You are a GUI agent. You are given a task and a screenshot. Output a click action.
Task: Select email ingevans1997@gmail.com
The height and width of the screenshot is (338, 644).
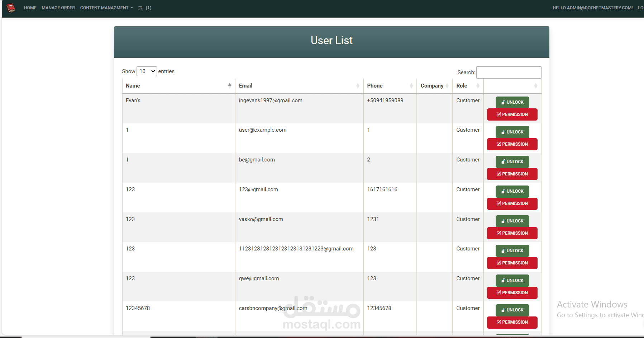tap(271, 100)
